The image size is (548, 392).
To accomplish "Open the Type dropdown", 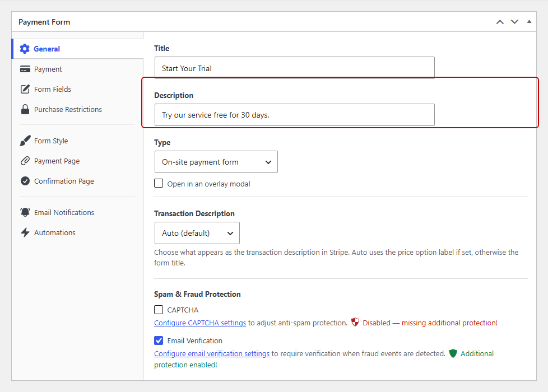I will coord(216,162).
